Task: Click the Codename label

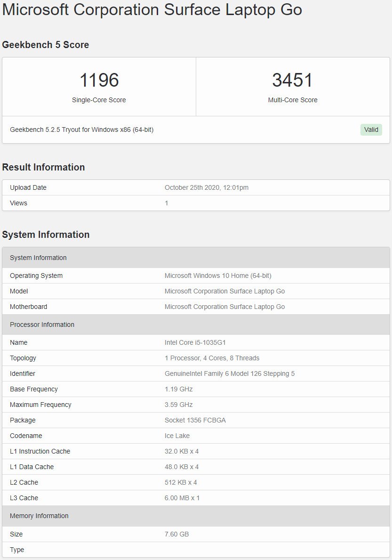Action: (26, 436)
